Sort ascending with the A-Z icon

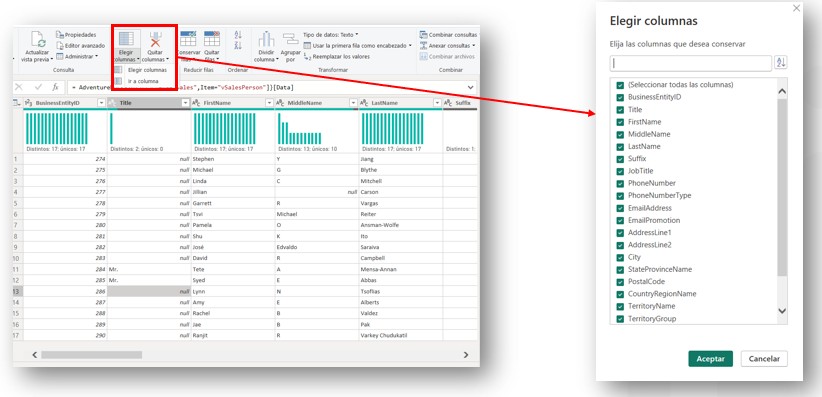click(238, 35)
